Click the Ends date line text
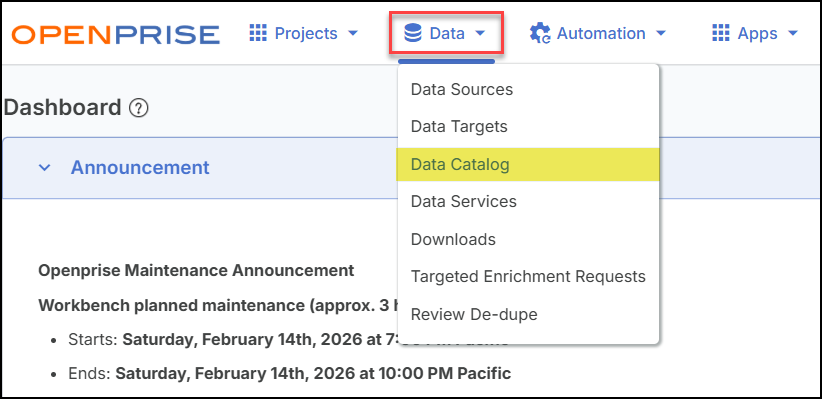Viewport: 822px width, 399px height. [289, 374]
